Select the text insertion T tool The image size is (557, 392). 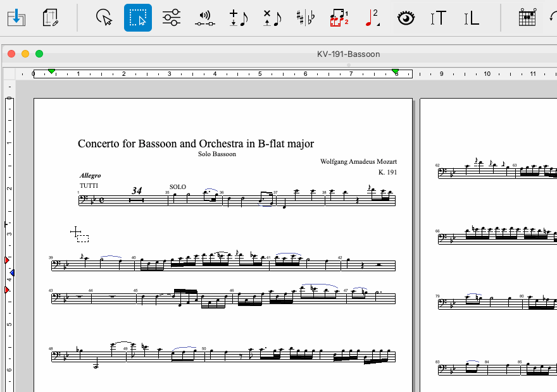(x=438, y=18)
